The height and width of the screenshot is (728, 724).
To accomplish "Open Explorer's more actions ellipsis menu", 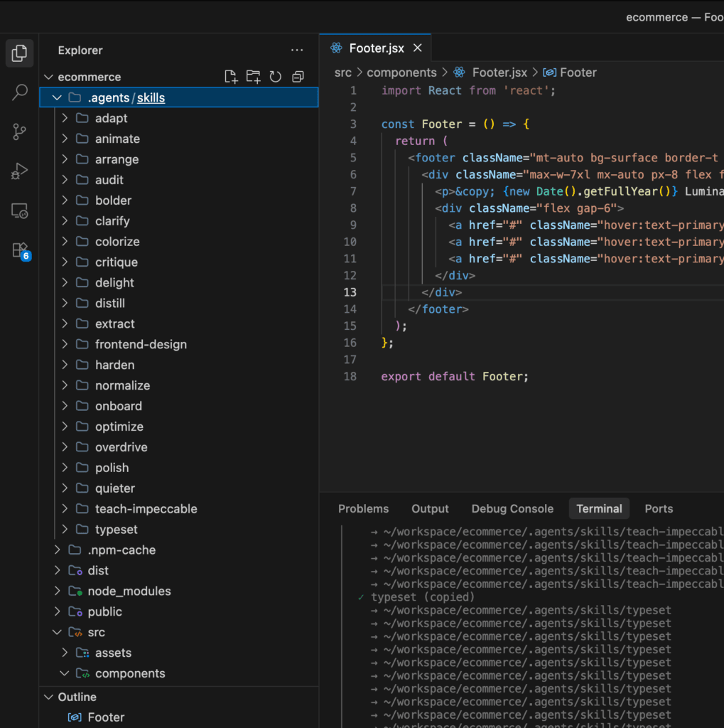I will (x=297, y=50).
